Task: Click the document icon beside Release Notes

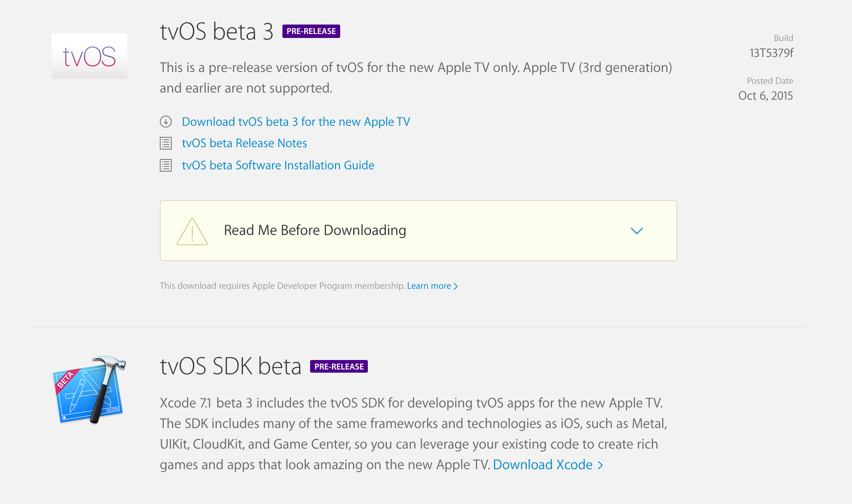Action: coord(166,143)
